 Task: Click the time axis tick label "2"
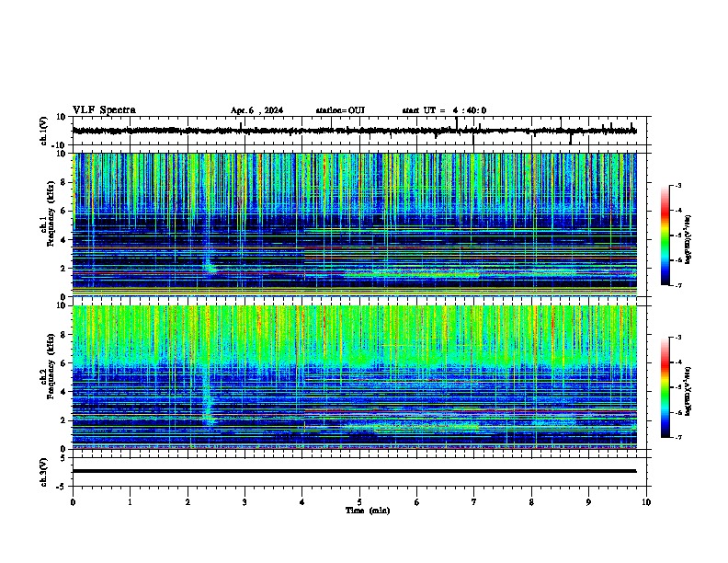[188, 502]
